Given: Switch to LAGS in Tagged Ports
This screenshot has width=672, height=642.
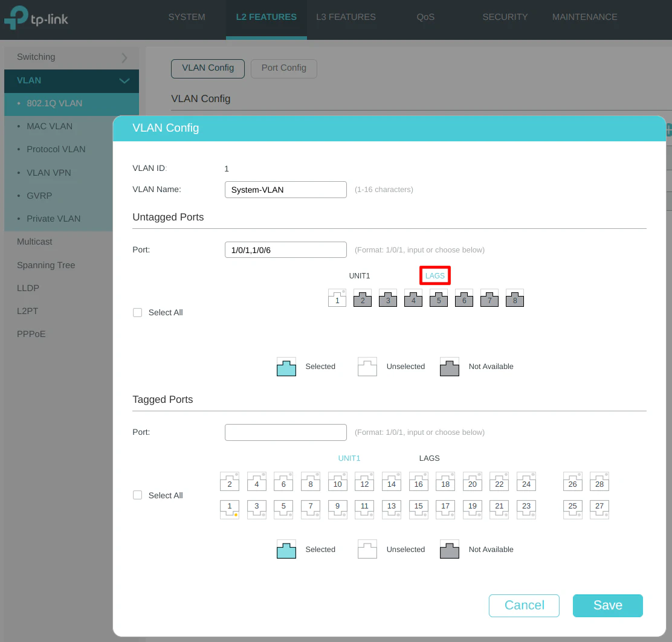Looking at the screenshot, I should point(430,458).
